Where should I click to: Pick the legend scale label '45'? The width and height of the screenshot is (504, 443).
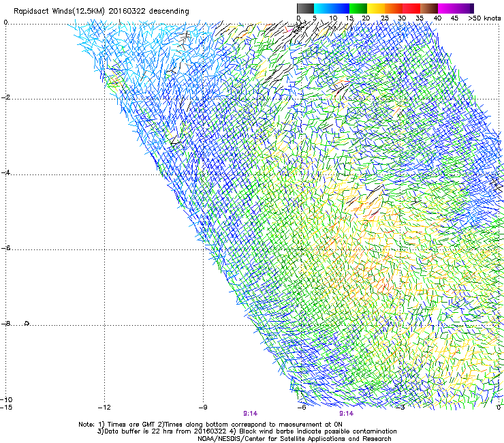pyautogui.click(x=454, y=18)
